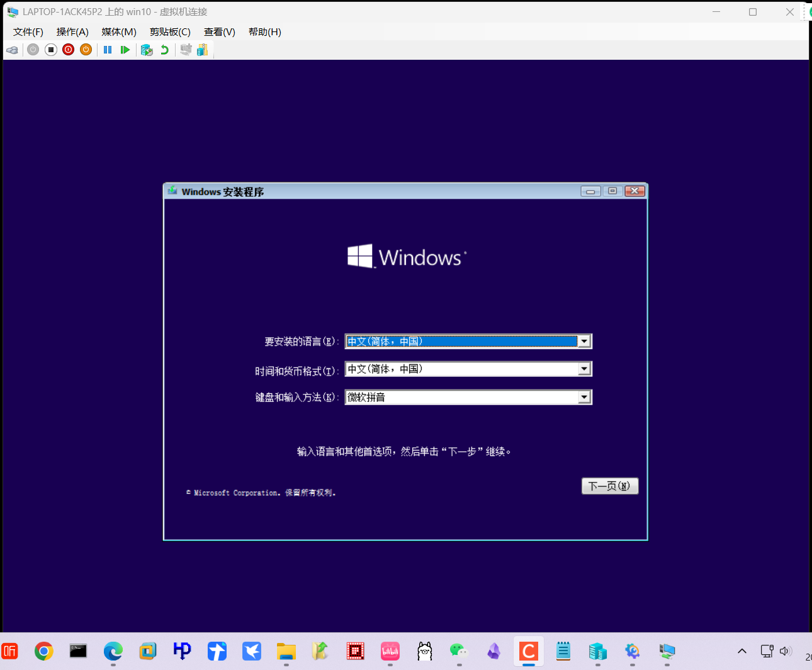This screenshot has width=812, height=670.
Task: Open the 帮助(H) menu
Action: click(265, 32)
